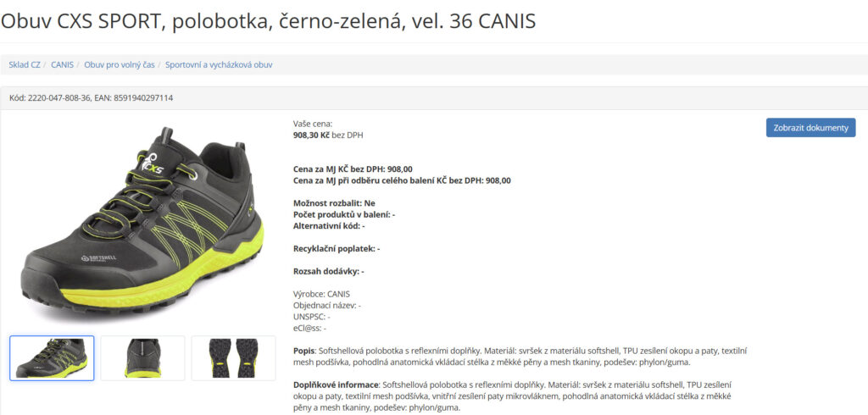Click the Recyklační poplatek line
The width and height of the screenshot is (868, 415).
[x=336, y=249]
